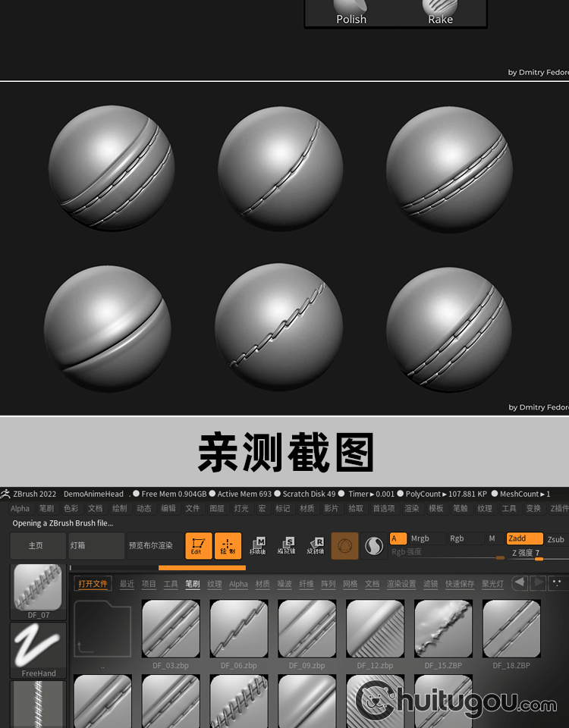This screenshot has height=728, width=569.
Task: Open the parent folder icon in LightBox
Action: [x=102, y=629]
